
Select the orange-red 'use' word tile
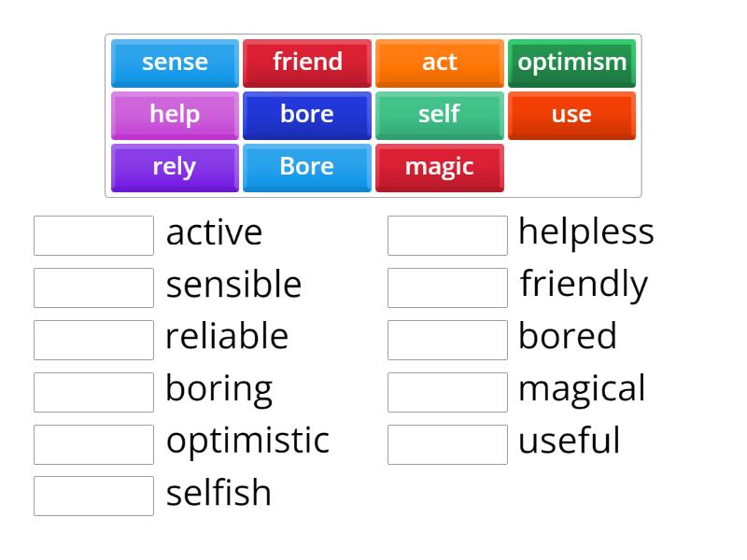pyautogui.click(x=571, y=115)
